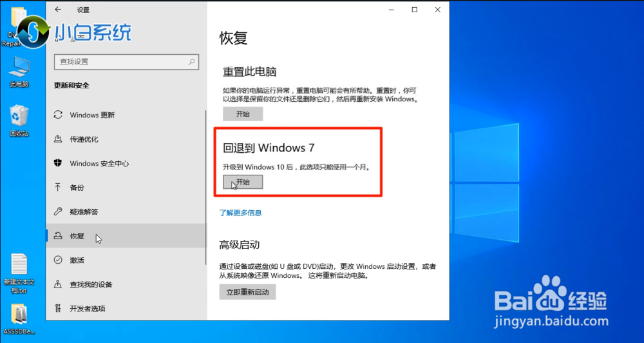Click the search magnifier icon in settings box

pos(191,62)
